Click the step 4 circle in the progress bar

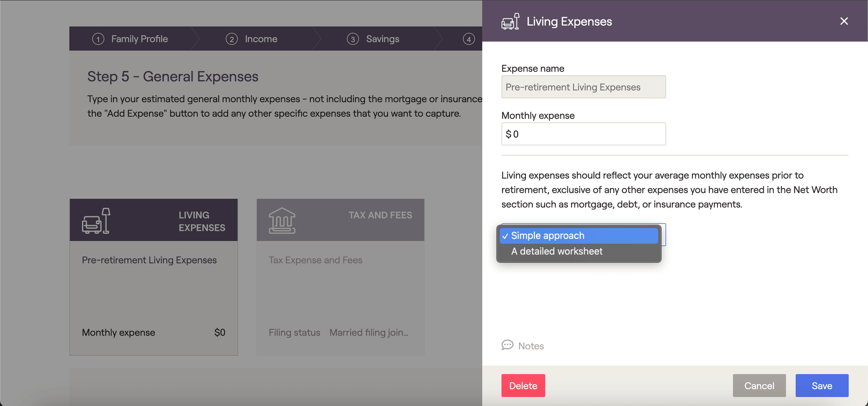469,39
